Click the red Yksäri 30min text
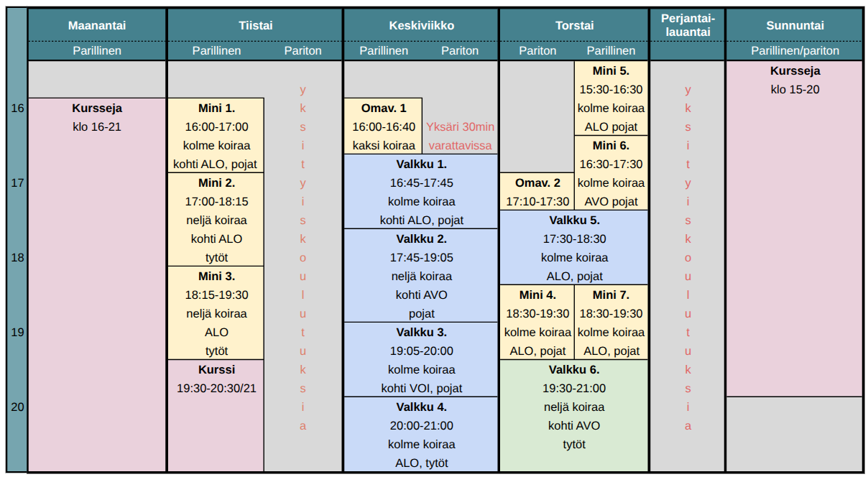This screenshot has width=868, height=477. [460, 127]
